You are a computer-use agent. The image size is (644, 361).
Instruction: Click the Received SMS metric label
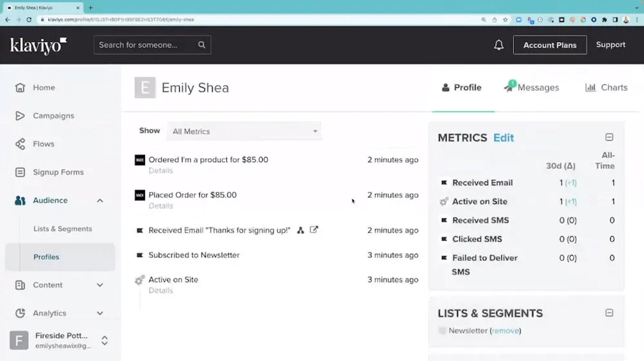coord(481,220)
